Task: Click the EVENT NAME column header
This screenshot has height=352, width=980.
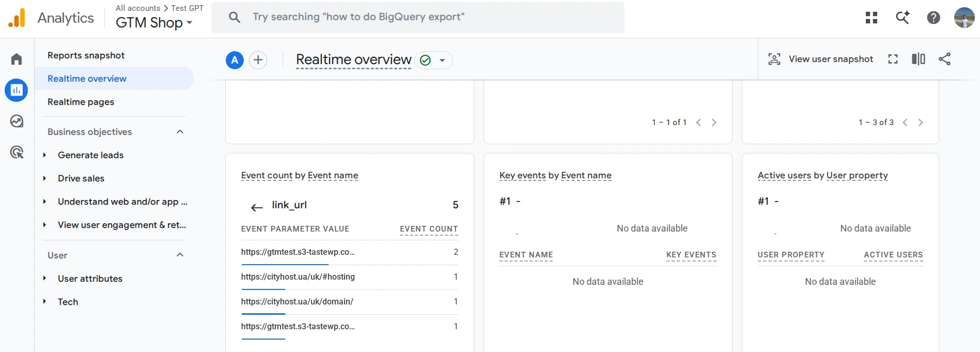Action: coord(526,255)
